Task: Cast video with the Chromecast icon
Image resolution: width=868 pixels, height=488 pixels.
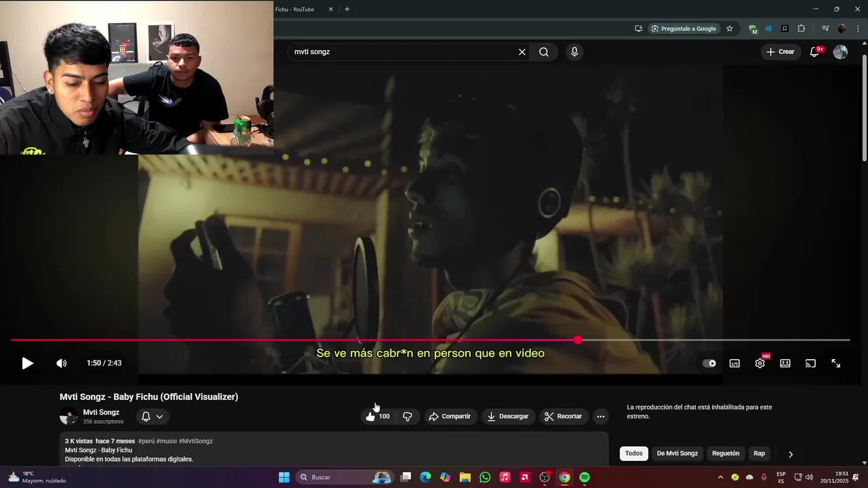Action: (810, 363)
